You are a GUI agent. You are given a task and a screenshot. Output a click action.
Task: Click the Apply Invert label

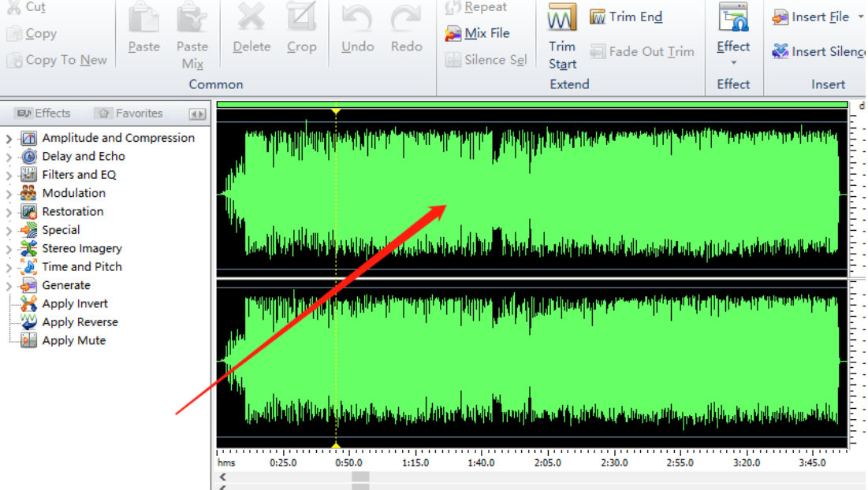tap(75, 303)
